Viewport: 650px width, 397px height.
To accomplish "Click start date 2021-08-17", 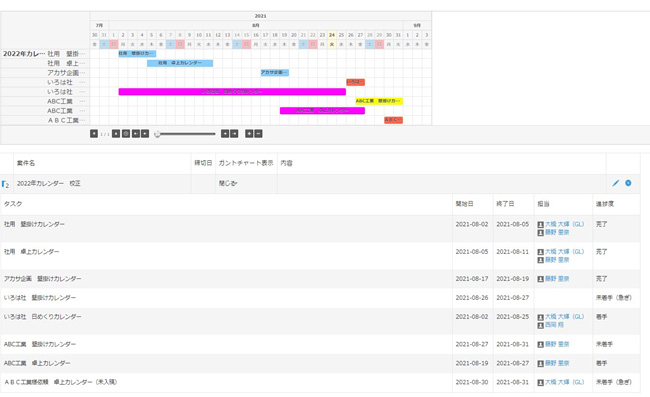I will click(472, 279).
